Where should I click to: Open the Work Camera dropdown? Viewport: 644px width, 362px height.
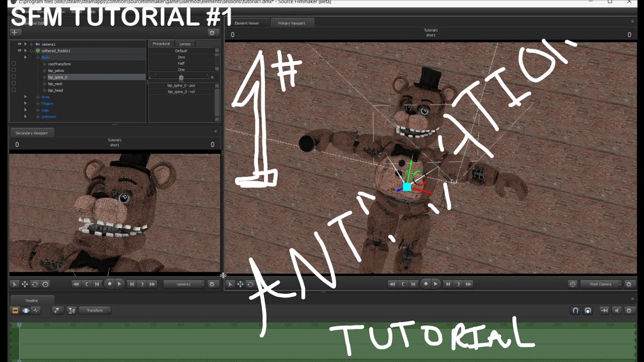601,284
